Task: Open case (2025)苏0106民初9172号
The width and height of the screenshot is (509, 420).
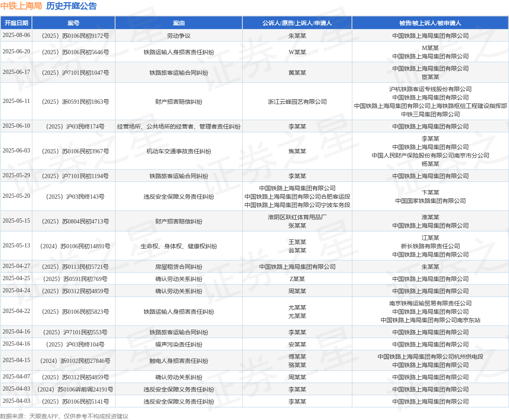Action: tap(73, 36)
